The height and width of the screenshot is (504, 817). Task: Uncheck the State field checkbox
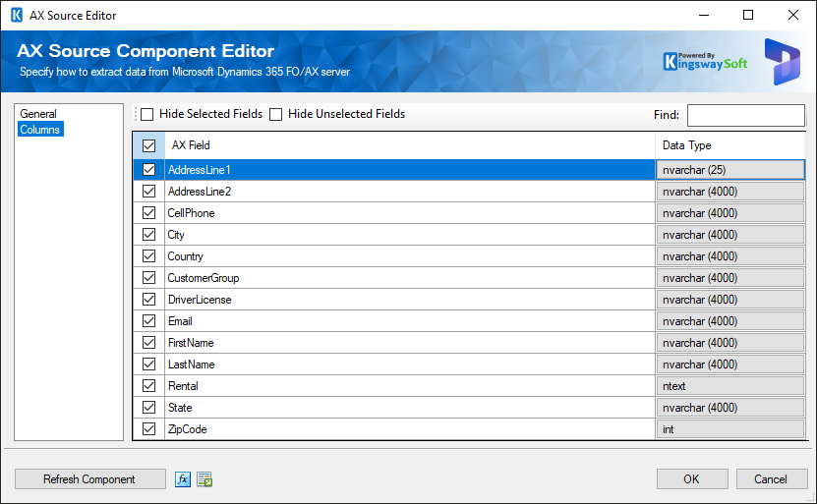[x=149, y=407]
